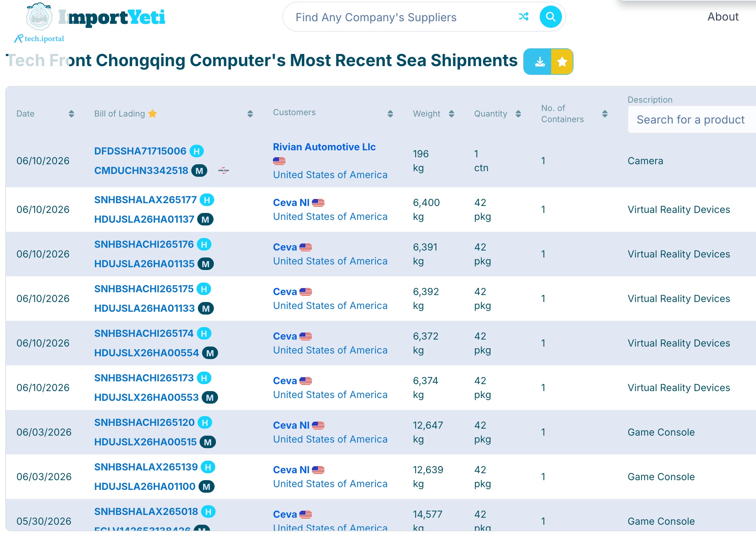
Task: Click the ImportYeti yeti logo icon
Action: (x=39, y=16)
